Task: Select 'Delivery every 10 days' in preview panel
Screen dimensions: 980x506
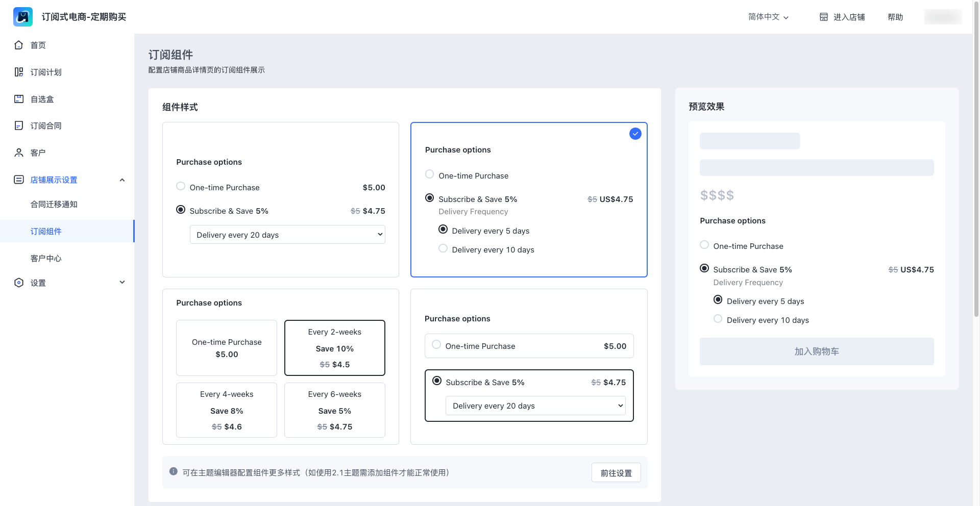Action: pyautogui.click(x=718, y=319)
